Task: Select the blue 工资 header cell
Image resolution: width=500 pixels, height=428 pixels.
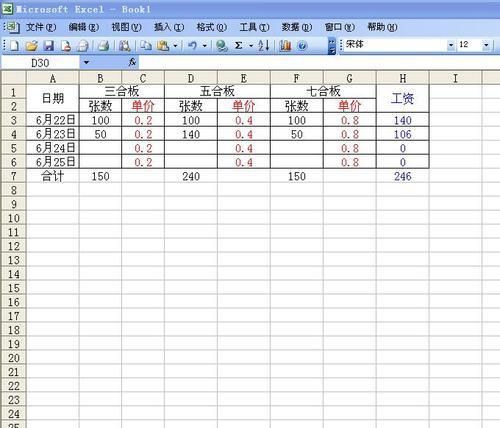Action: (403, 98)
